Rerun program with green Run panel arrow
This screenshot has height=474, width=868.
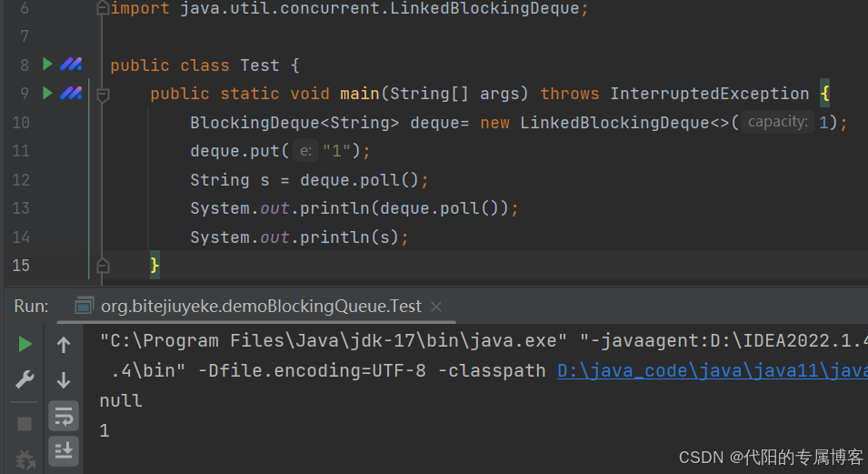pos(25,344)
